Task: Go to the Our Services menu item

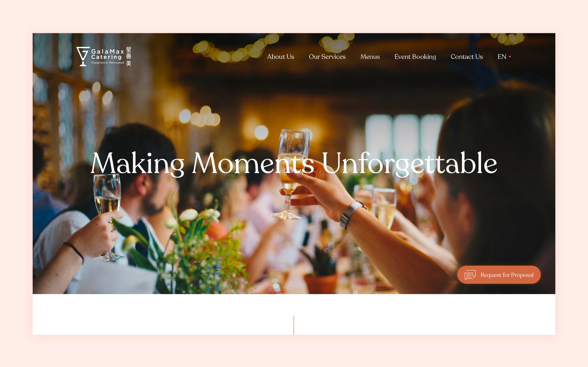Action: 327,56
